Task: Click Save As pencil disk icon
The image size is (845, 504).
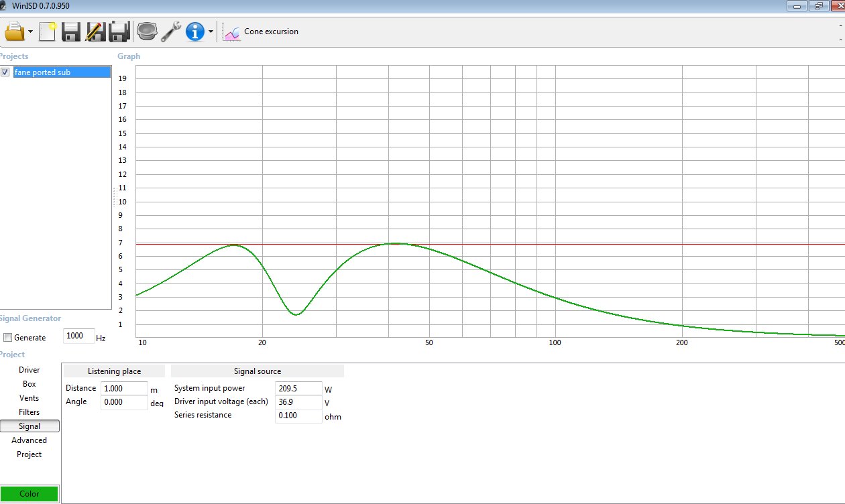Action: [95, 31]
